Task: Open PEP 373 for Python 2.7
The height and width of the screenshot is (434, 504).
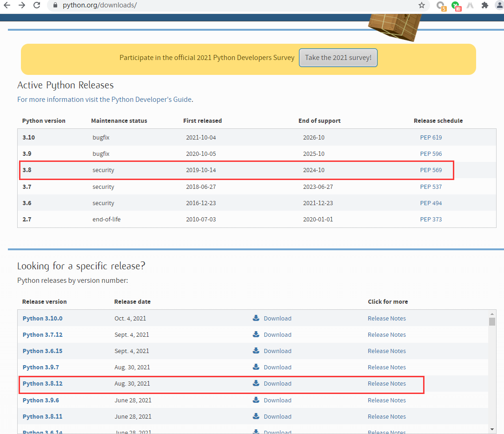Action: 431,219
